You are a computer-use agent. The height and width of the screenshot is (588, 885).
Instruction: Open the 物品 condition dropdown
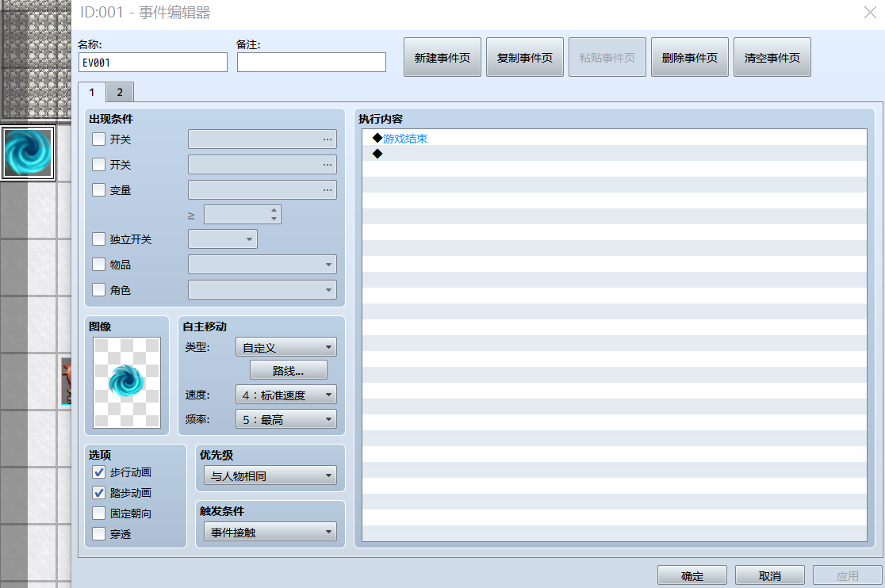262,265
